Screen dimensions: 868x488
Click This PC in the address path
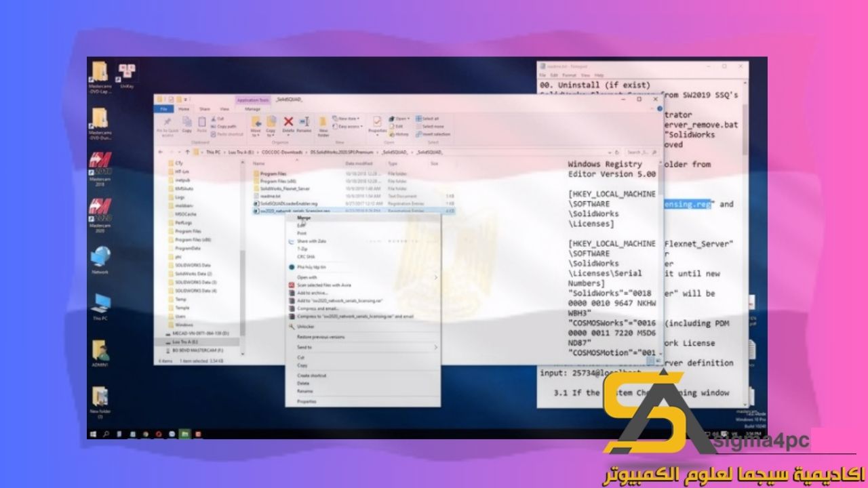coord(214,152)
